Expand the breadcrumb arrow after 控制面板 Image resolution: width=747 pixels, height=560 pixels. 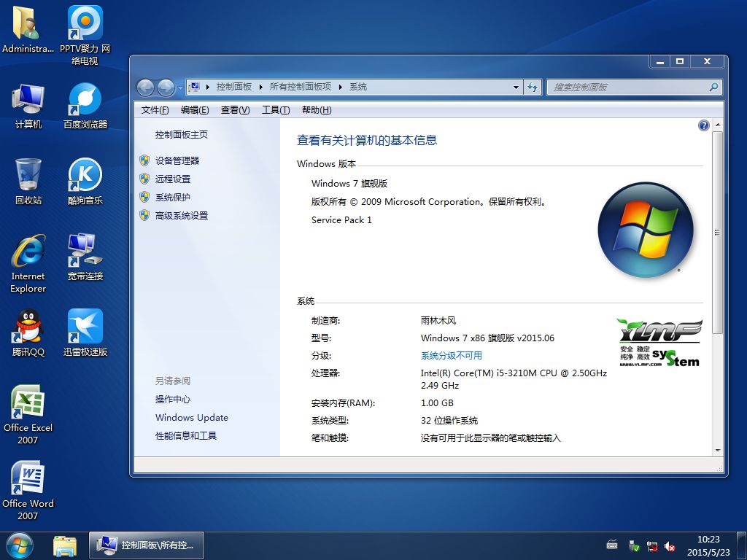[x=260, y=87]
